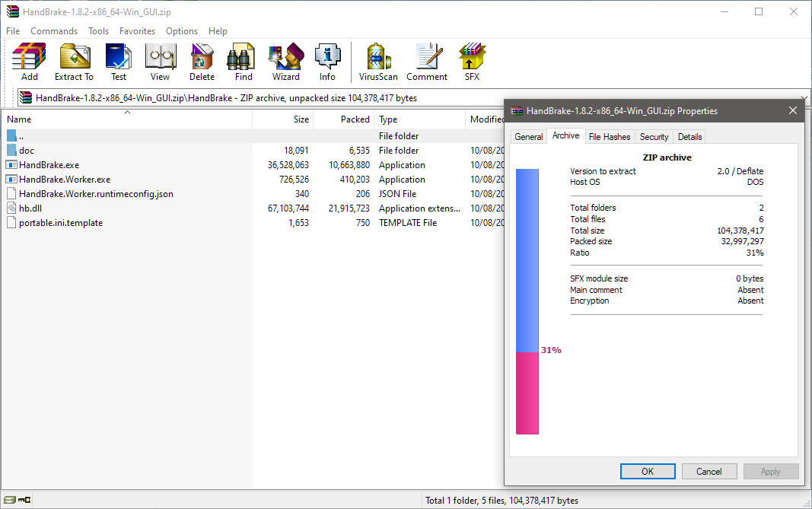Click the Extract To toolbar icon
The height and width of the screenshot is (509, 812).
(75, 56)
